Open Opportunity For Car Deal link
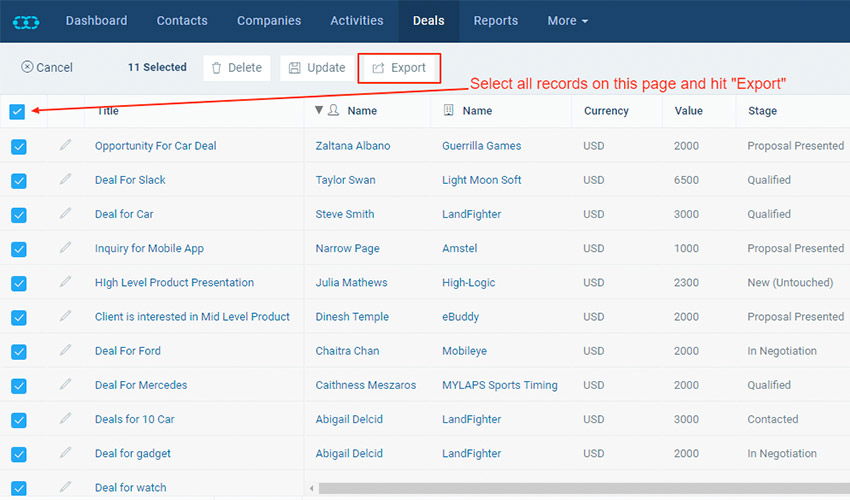 (x=156, y=145)
